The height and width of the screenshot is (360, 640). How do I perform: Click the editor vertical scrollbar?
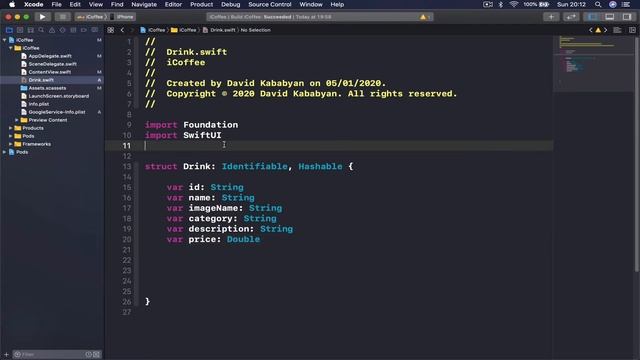(x=637, y=153)
